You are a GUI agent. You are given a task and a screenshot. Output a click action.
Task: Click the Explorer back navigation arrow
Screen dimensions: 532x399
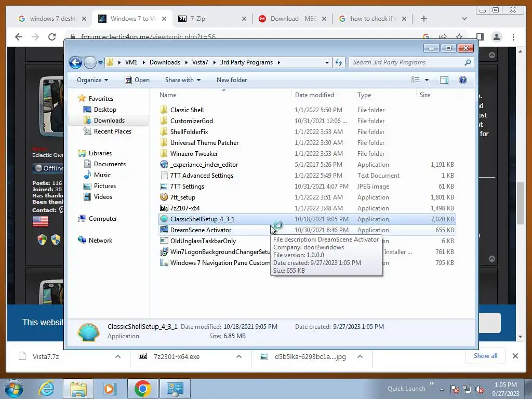point(75,62)
